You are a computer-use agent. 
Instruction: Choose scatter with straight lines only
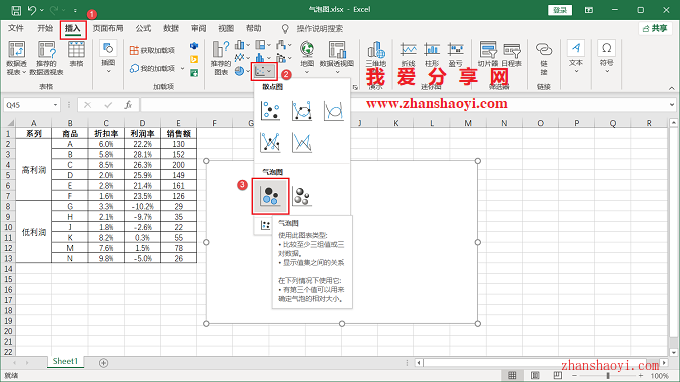click(x=302, y=142)
